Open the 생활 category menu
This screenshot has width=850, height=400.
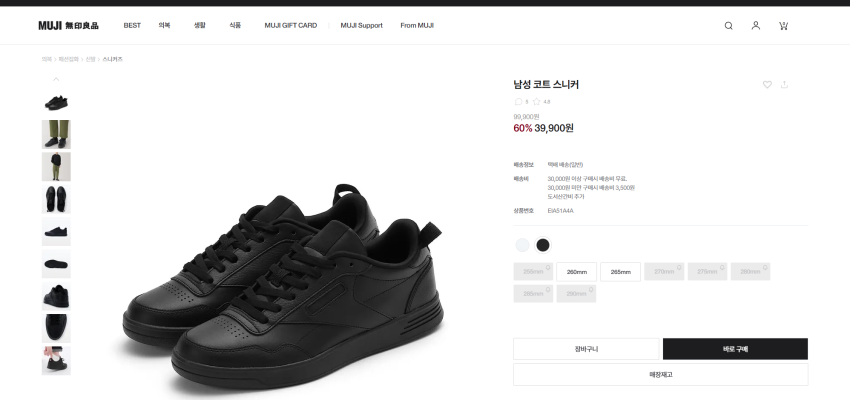click(x=199, y=25)
